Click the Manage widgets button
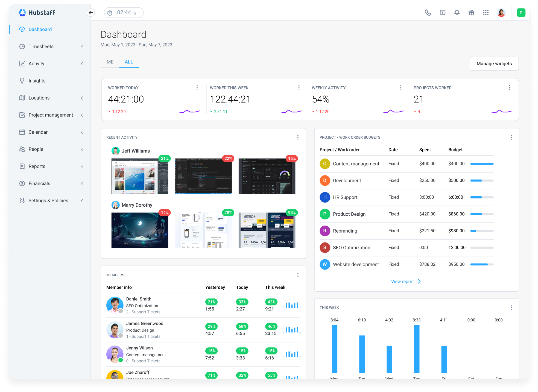 click(x=494, y=63)
